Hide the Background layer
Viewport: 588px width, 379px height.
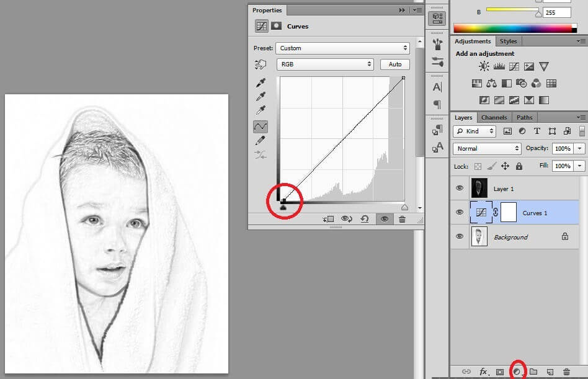click(x=460, y=236)
